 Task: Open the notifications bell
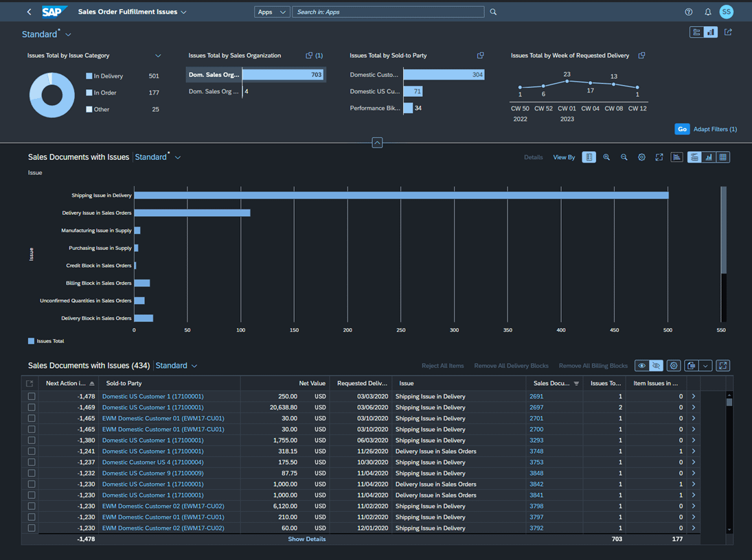pyautogui.click(x=707, y=12)
